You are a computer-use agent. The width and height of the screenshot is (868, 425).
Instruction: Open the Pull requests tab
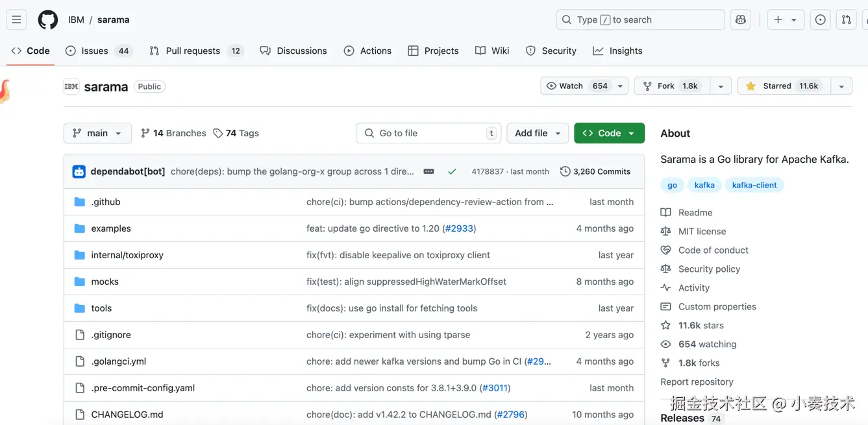tap(193, 51)
